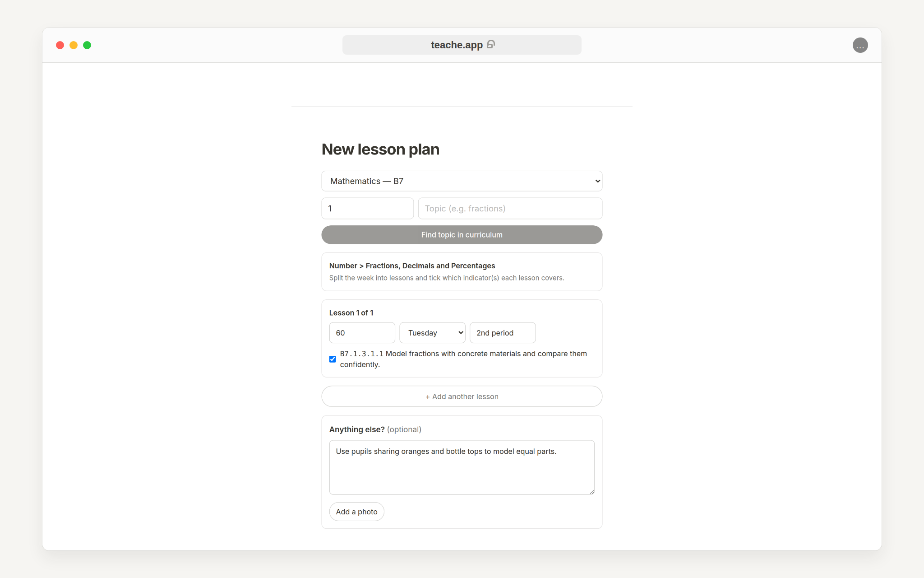924x578 pixels.
Task: Open the Tuesday day dropdown
Action: tap(432, 333)
